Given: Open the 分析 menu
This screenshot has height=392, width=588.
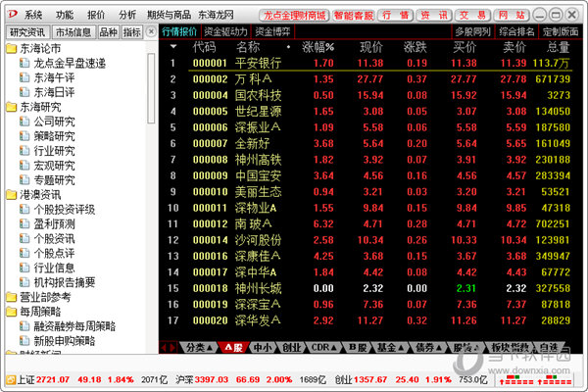Looking at the screenshot, I should click(127, 15).
